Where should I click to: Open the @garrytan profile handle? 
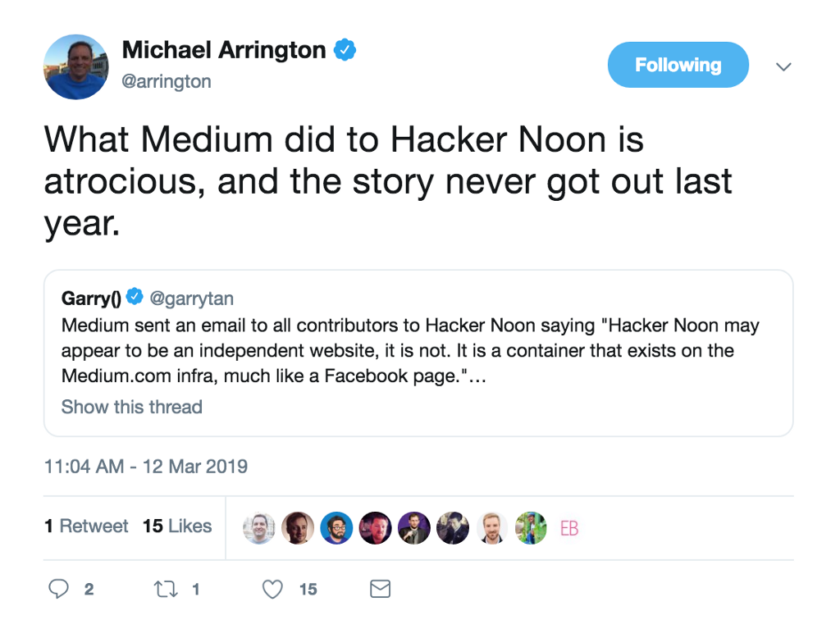192,298
